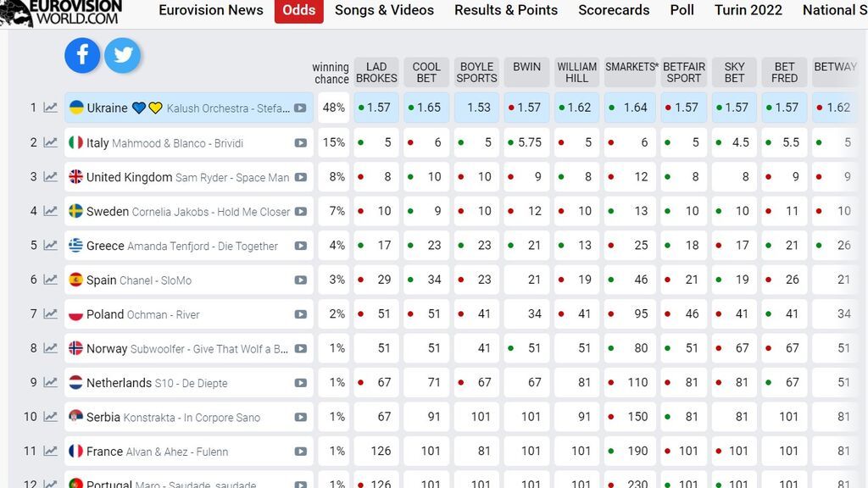Open the Cool Bet bookmaker header
The image size is (868, 488).
[x=426, y=72]
